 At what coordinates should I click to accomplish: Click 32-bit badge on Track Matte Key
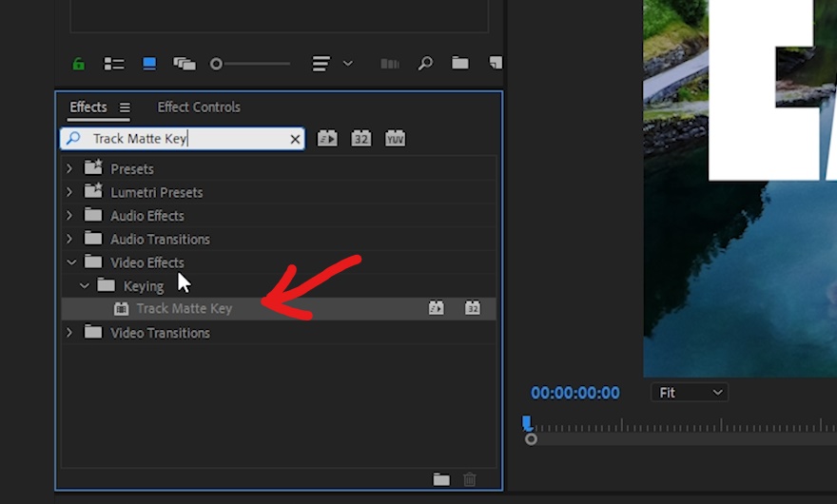point(473,308)
